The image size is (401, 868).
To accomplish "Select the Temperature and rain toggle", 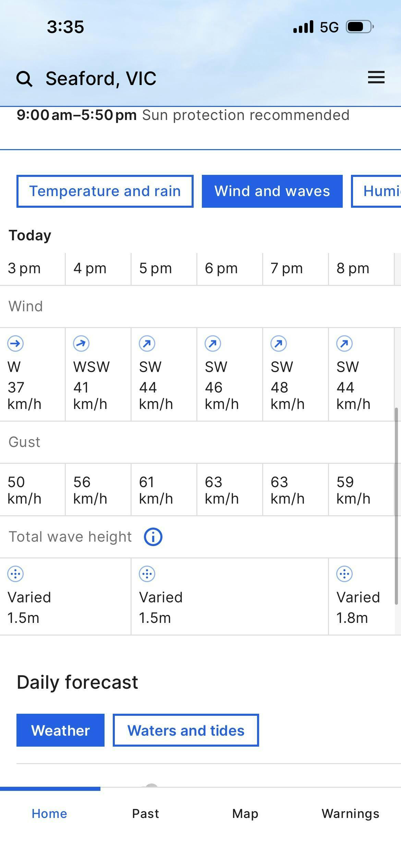I will [x=105, y=191].
